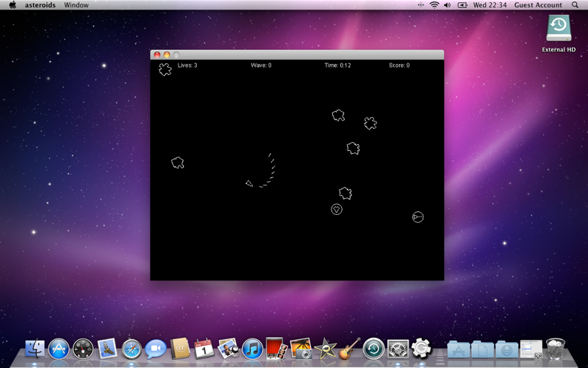Image resolution: width=588 pixels, height=368 pixels.
Task: Click the player's triangular spaceship
Action: (x=249, y=183)
